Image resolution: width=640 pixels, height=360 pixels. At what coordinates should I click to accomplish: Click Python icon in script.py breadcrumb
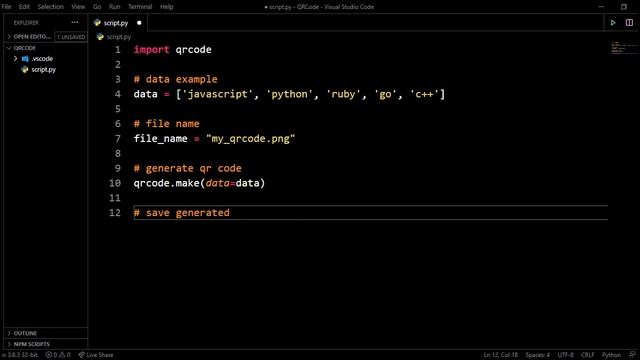pos(100,37)
